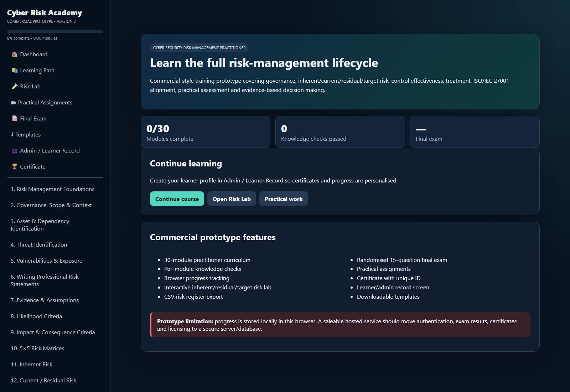Click 'Certificate with unique ID' bullet

[389, 278]
